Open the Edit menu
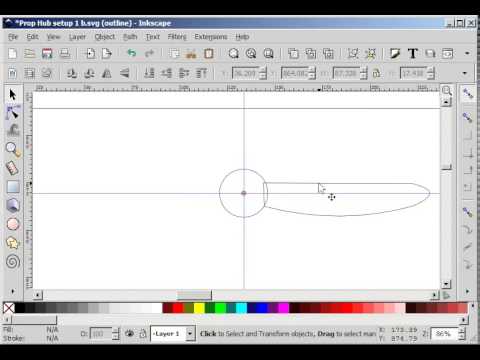Viewport: 480px width, 360px height. pyautogui.click(x=32, y=37)
